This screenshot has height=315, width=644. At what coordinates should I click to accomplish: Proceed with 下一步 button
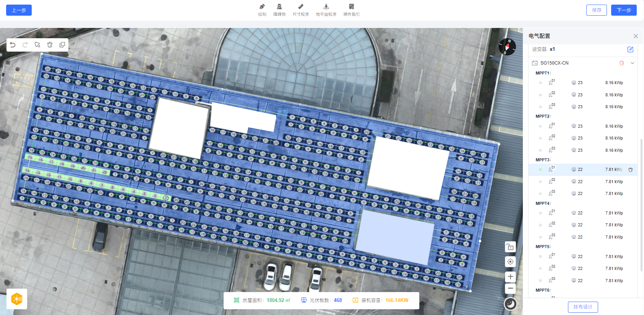tap(624, 10)
